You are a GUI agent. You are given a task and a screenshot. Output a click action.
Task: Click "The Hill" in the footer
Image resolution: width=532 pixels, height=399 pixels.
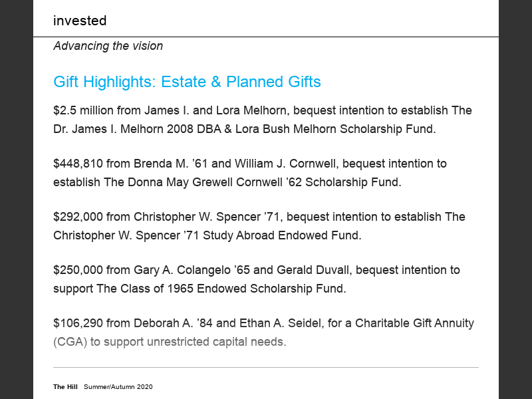(65, 387)
